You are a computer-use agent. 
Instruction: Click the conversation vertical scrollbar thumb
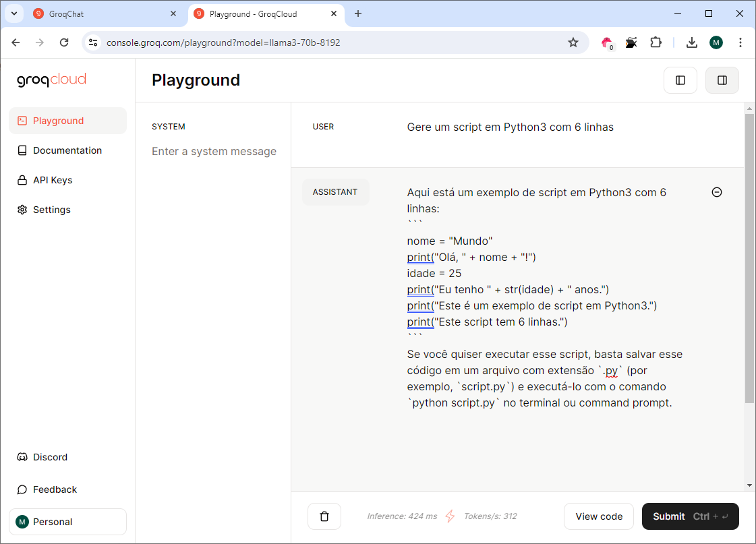coord(749,258)
